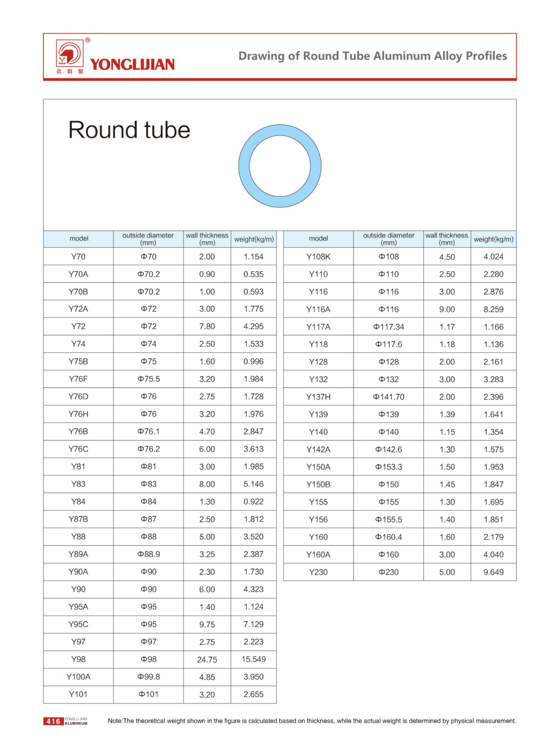Click the footer note about theoretical weight
Viewport: 560px width, 754px height.
[312, 721]
